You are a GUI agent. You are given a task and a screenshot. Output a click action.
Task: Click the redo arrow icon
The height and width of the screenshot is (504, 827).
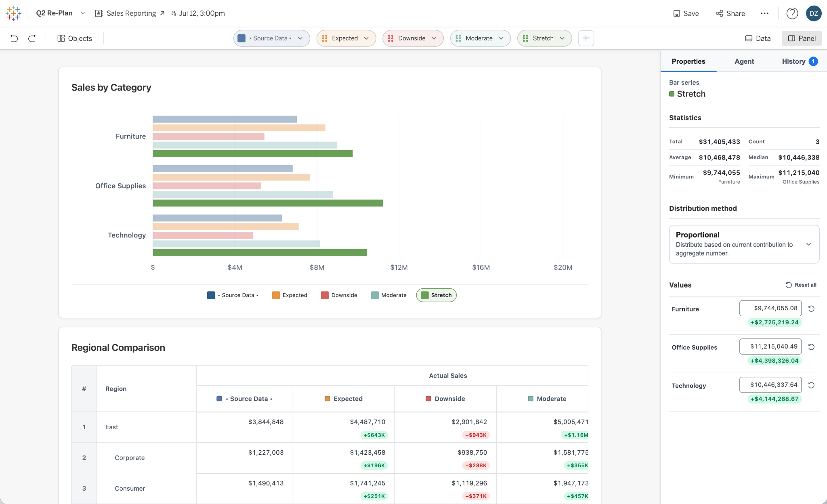click(x=32, y=38)
